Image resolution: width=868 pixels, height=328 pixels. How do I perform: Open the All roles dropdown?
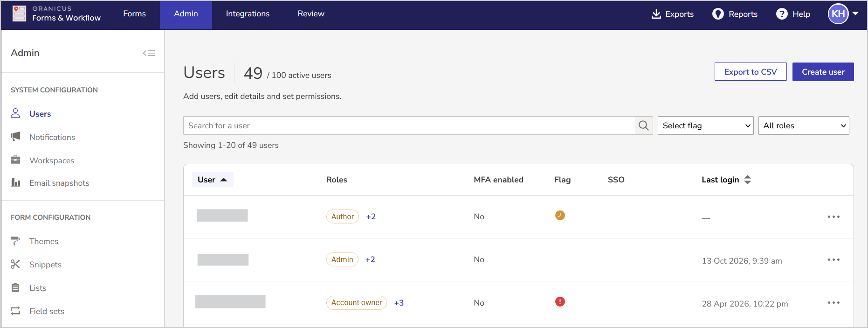[x=804, y=126]
